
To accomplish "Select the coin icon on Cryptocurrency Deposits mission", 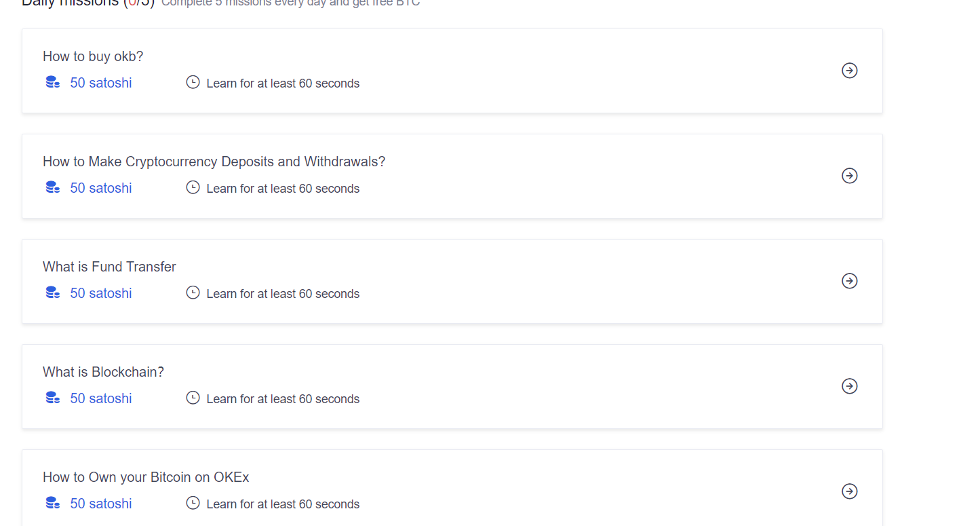I will 52,187.
